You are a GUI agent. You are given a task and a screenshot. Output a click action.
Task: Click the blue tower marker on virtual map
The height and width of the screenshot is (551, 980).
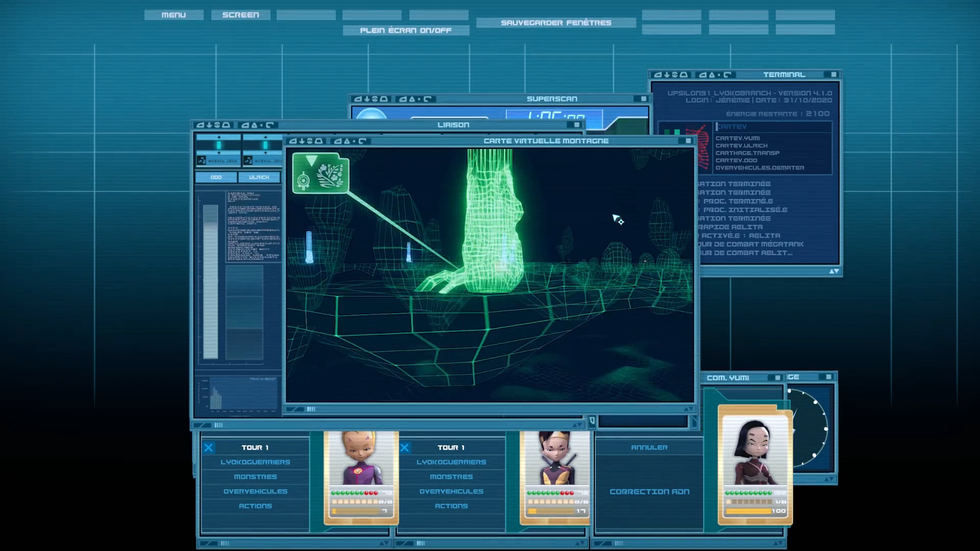pyautogui.click(x=309, y=247)
